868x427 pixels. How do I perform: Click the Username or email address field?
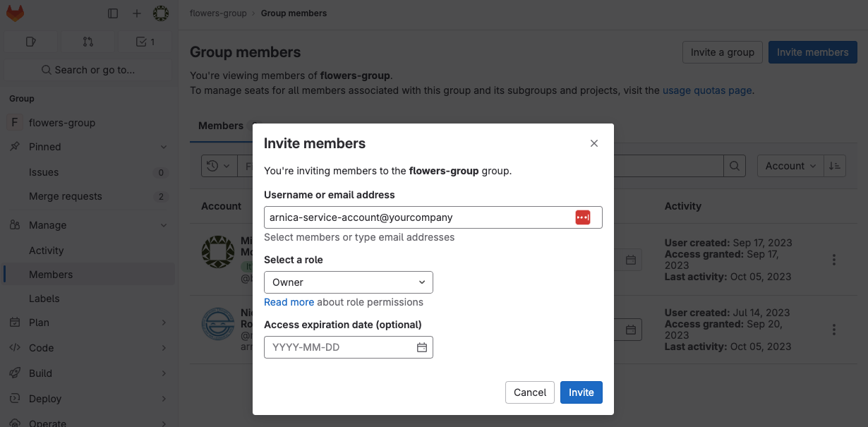(418, 217)
